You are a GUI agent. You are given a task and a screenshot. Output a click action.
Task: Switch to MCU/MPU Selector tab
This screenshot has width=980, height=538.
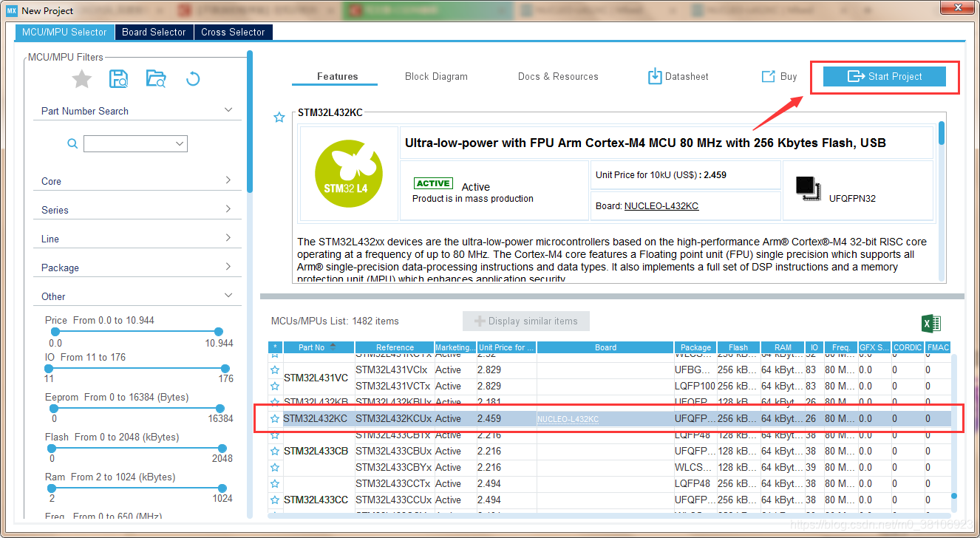[x=65, y=33]
